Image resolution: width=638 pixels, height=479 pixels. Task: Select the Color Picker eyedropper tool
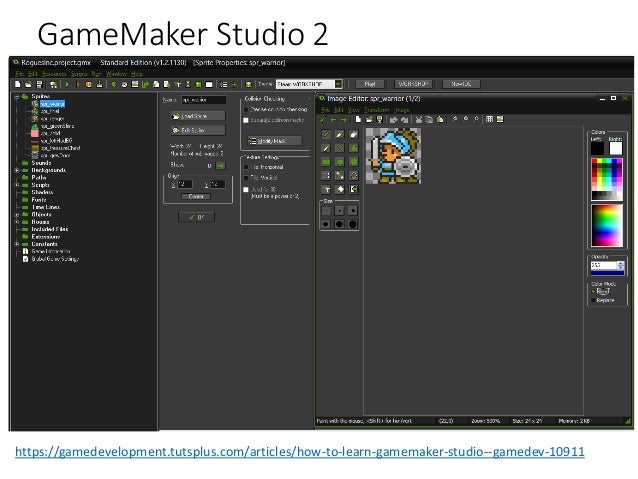point(326,148)
